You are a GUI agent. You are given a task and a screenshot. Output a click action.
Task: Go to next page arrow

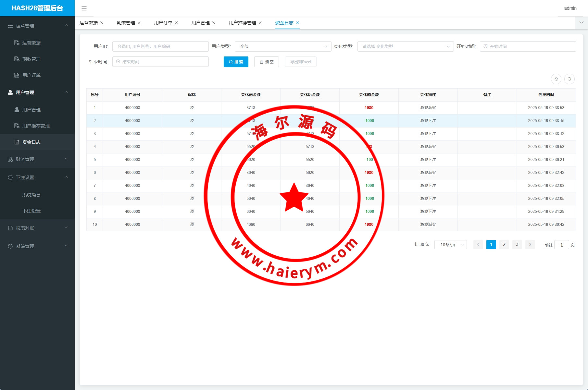(530, 245)
